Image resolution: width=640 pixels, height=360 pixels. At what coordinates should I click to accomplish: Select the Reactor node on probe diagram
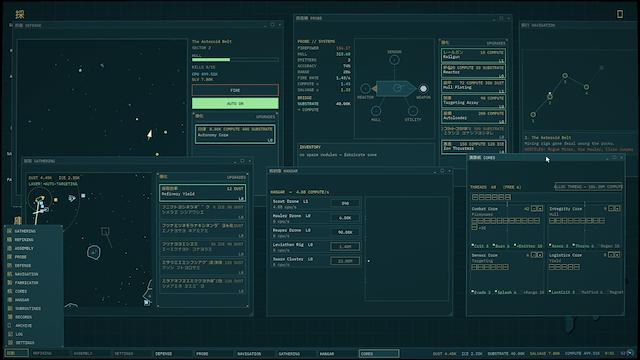point(365,88)
